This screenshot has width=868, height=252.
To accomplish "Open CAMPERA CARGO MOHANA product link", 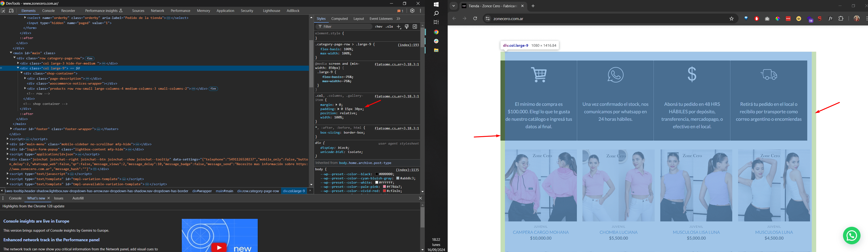I will 540,232.
